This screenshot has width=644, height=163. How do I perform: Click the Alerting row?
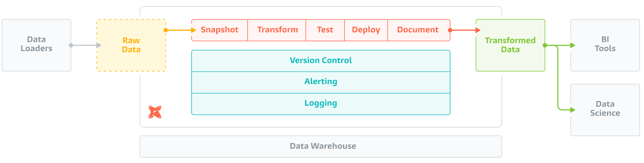tap(321, 82)
